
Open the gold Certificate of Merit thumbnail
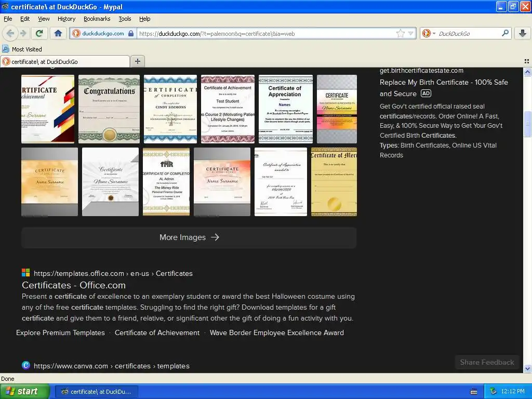[334, 182]
